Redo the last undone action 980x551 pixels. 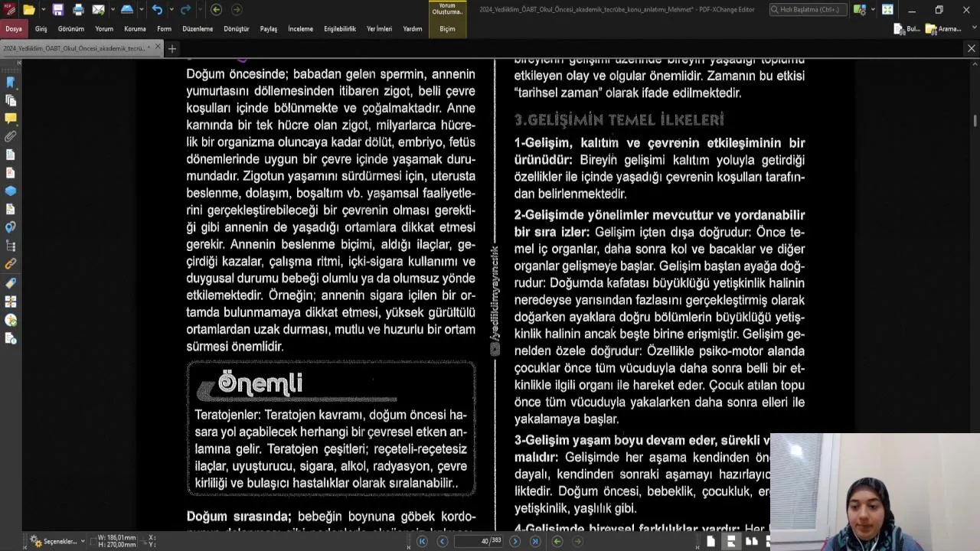coord(185,10)
